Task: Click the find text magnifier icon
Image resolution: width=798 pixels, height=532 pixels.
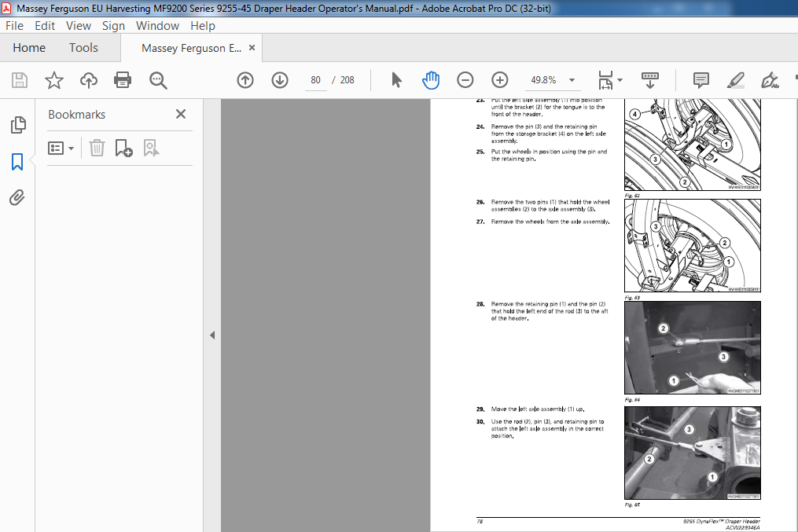Action: pos(158,80)
